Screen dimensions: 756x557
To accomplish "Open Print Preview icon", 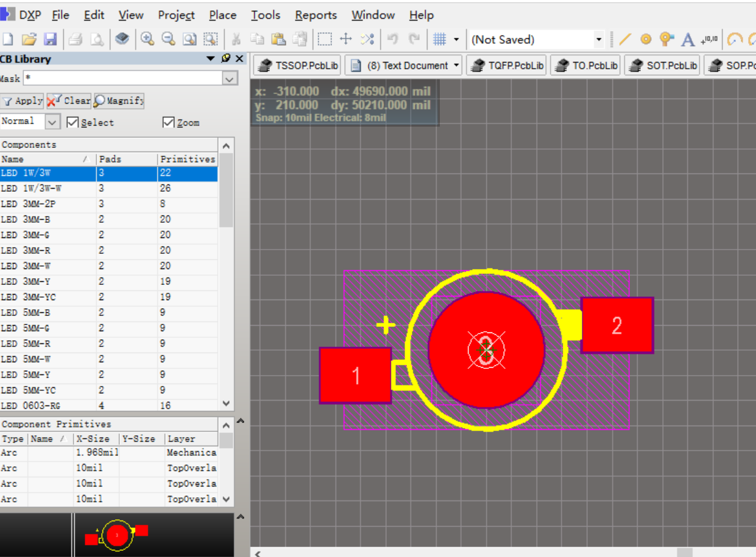I will click(97, 40).
